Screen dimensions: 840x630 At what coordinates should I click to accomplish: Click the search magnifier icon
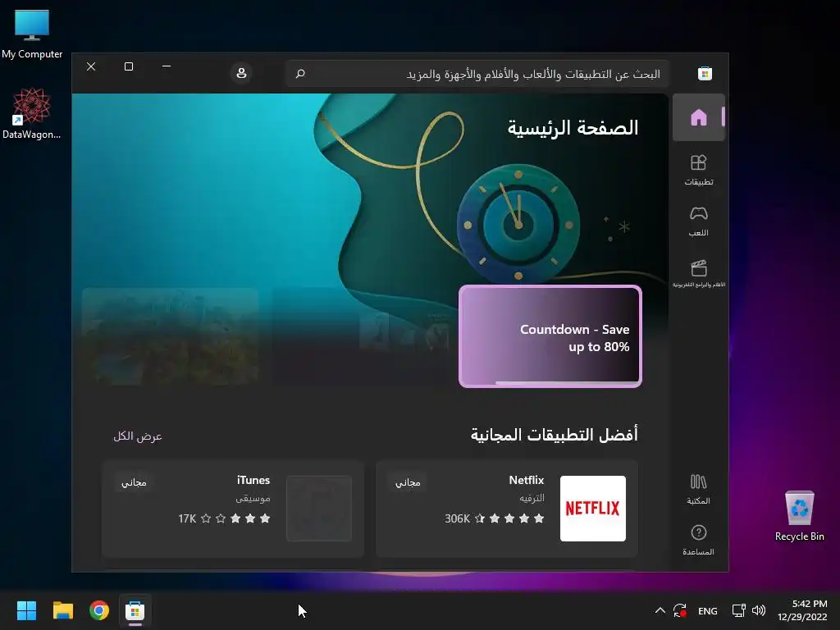(300, 73)
